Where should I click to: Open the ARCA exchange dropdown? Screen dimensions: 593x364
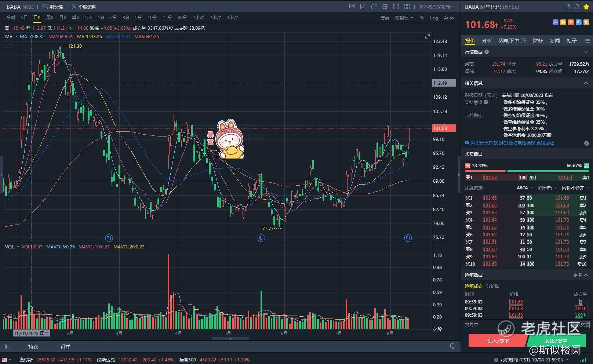click(x=525, y=188)
